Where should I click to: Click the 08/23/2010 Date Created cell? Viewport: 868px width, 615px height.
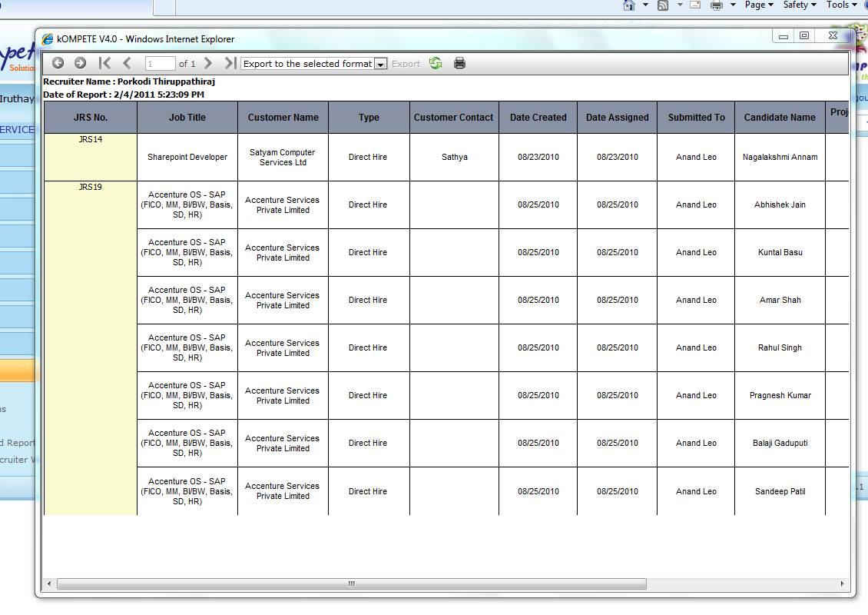(x=538, y=158)
